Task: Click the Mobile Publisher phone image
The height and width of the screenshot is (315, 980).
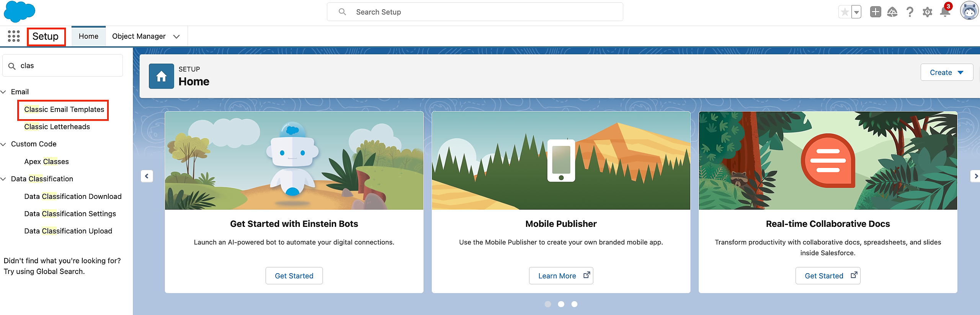Action: [561, 161]
